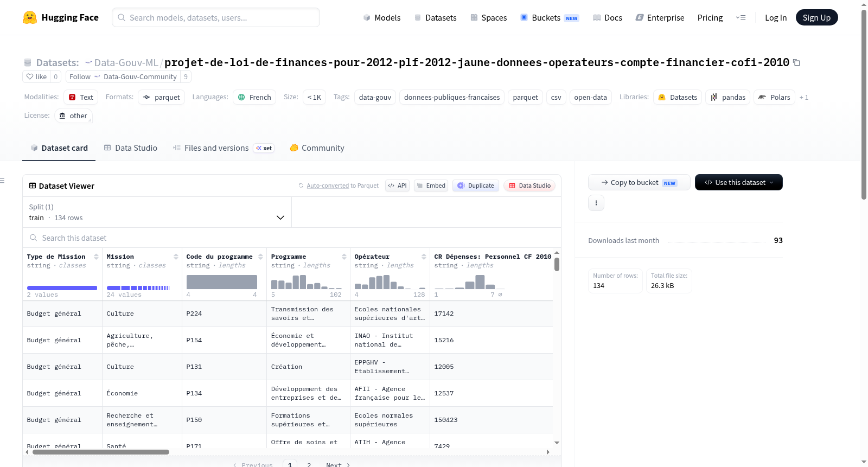Image resolution: width=868 pixels, height=467 pixels.
Task: Expand the Split train selector
Action: [x=157, y=212]
